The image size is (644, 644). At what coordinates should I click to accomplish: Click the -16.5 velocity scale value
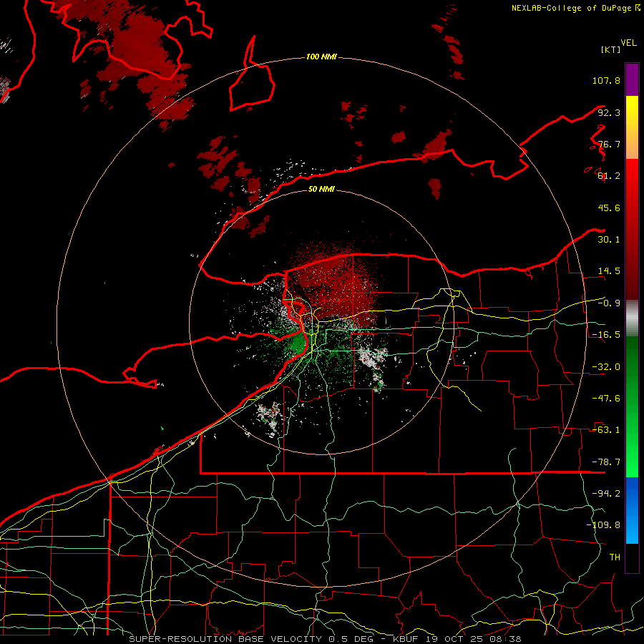(606, 335)
